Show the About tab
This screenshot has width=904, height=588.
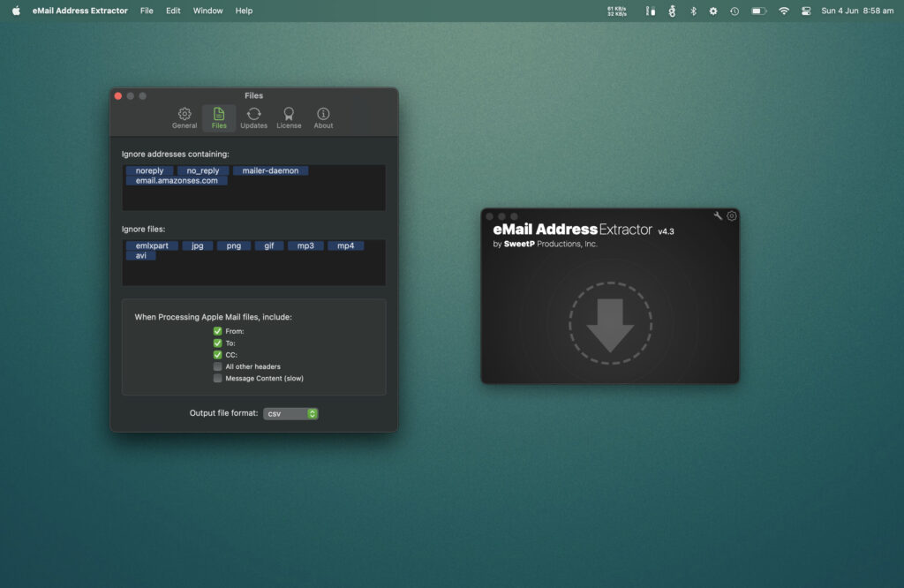pos(323,118)
